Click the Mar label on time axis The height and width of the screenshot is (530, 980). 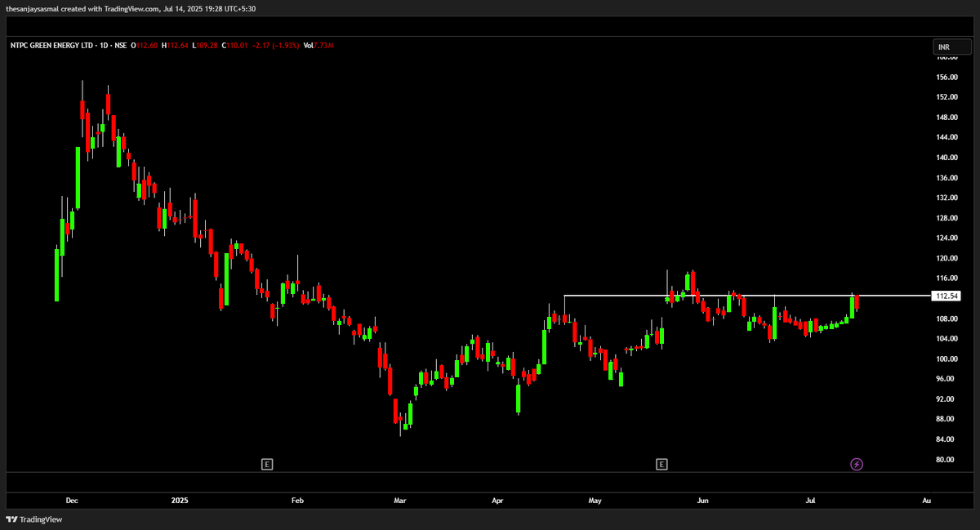(400, 500)
